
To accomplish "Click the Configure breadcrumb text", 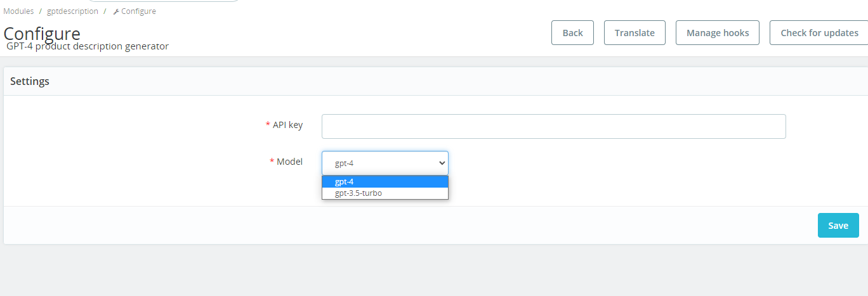I will tap(138, 11).
